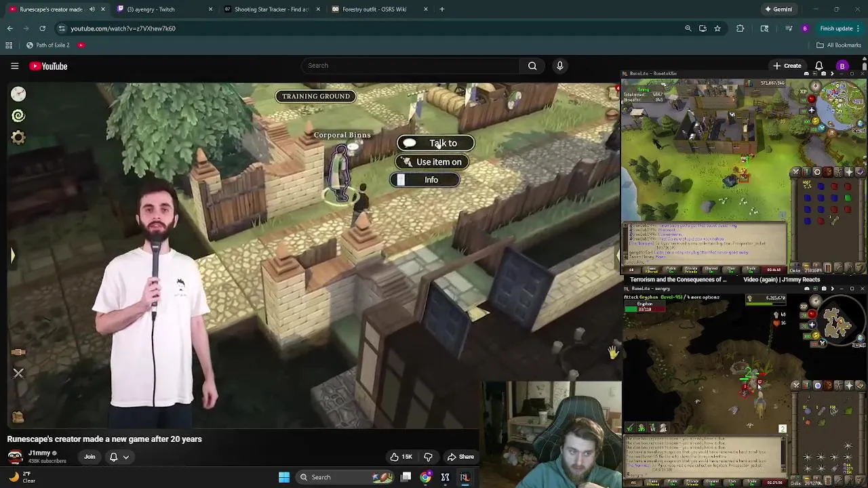Open combat options tab in top RuneLite window
Screen dimensions: 868x488
[x=795, y=172]
